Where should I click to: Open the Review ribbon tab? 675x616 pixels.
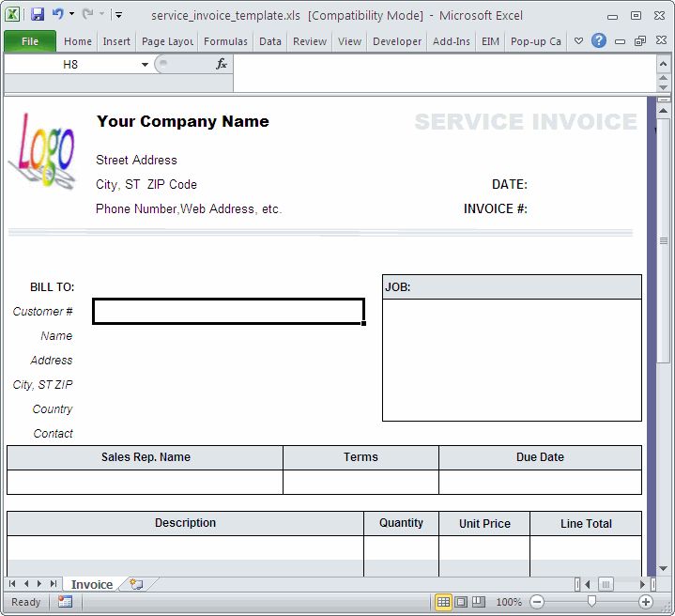(310, 41)
